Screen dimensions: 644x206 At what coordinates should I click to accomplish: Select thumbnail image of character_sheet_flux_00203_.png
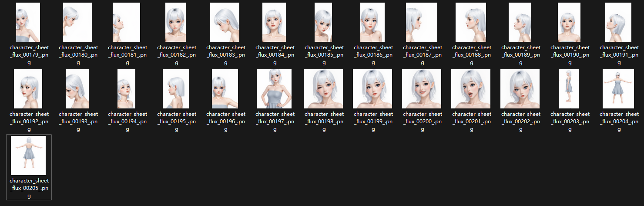[x=569, y=89]
